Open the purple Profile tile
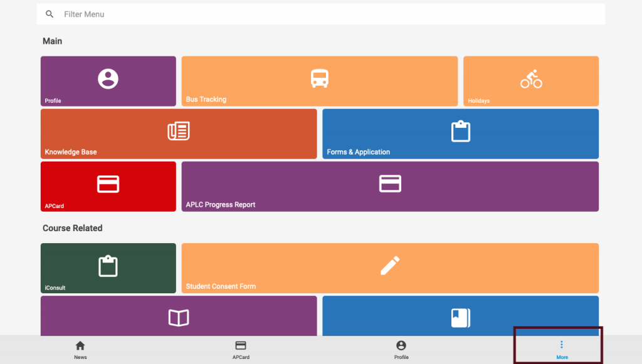This screenshot has height=364, width=642. [x=108, y=81]
